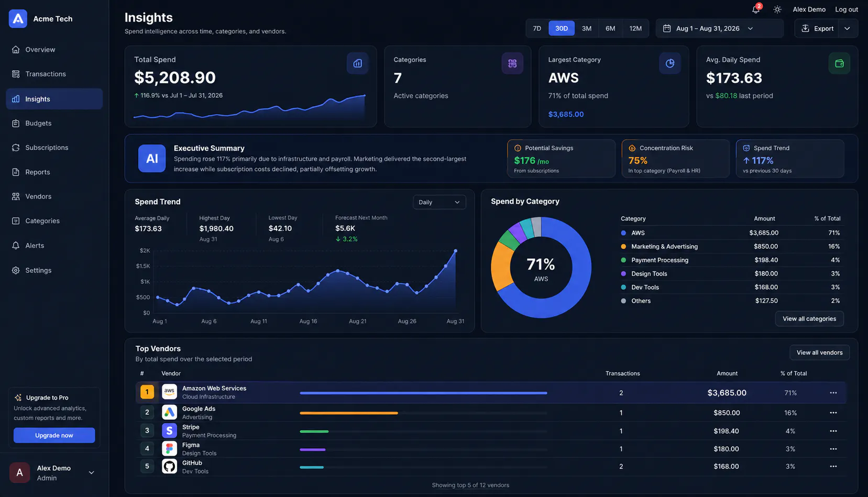Open Subscriptions in sidebar

(x=54, y=148)
